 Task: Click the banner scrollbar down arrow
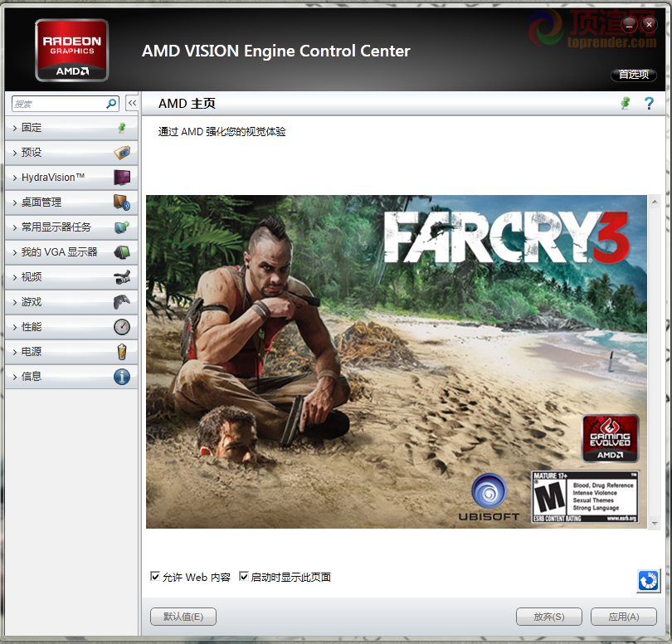tap(655, 523)
